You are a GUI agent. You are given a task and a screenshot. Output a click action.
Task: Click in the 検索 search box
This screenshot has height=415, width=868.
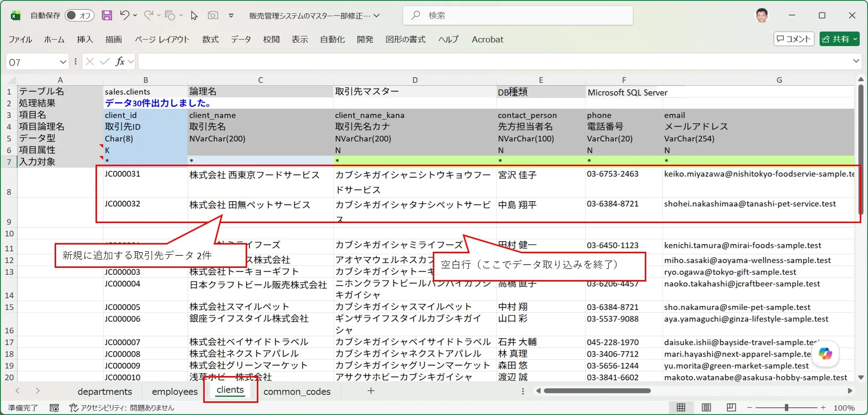point(518,16)
